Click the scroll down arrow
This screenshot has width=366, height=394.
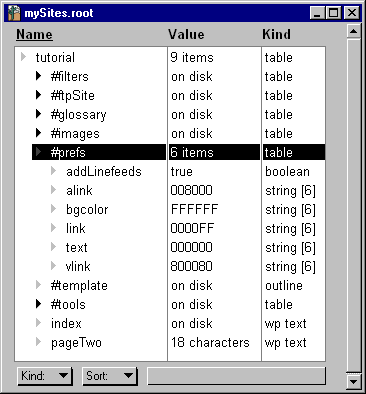[x=354, y=381]
